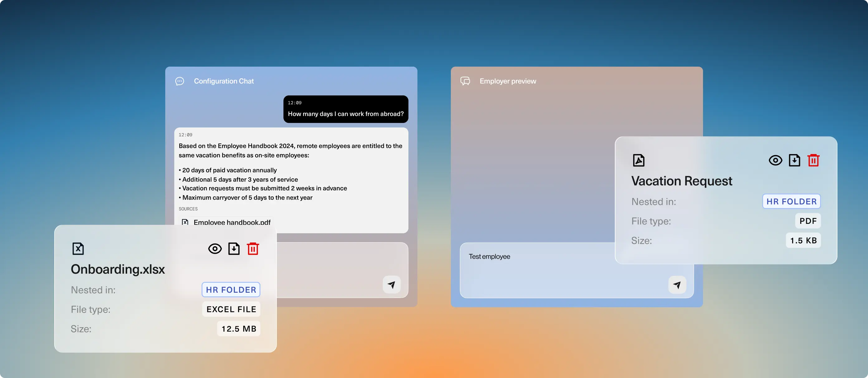The image size is (868, 378).
Task: Click the PDF file icon on Vacation Request card
Action: [x=639, y=160]
